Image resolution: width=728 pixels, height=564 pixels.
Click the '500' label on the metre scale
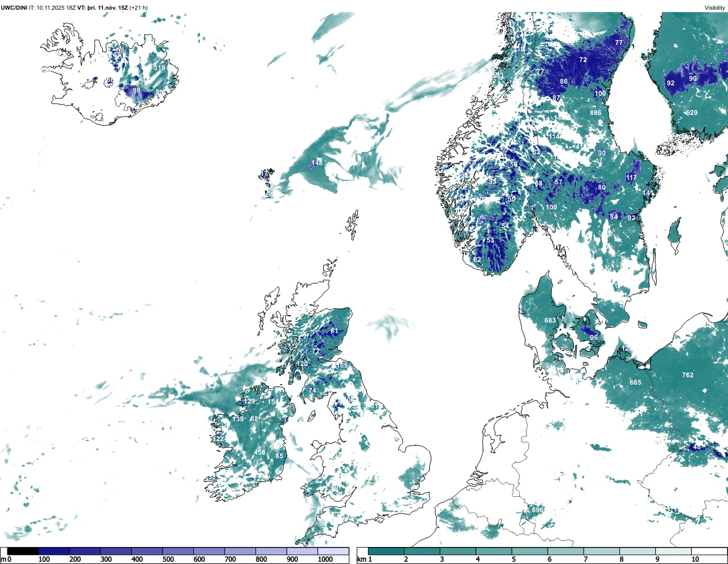click(x=168, y=559)
